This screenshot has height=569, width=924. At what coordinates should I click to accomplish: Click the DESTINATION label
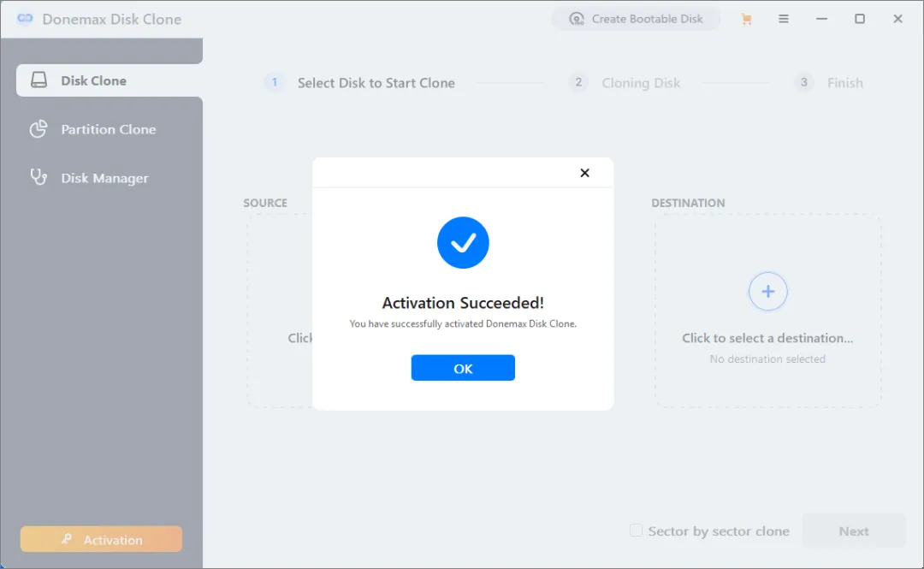pos(688,203)
